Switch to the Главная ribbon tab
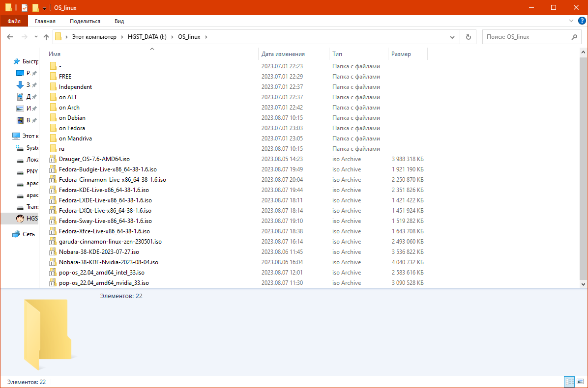Image resolution: width=588 pixels, height=388 pixels. [x=45, y=21]
